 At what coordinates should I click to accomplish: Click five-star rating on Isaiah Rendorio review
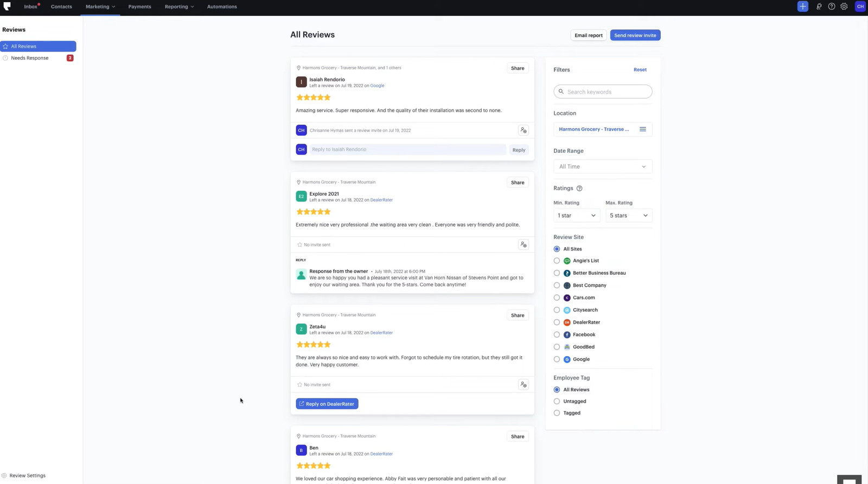tap(314, 98)
